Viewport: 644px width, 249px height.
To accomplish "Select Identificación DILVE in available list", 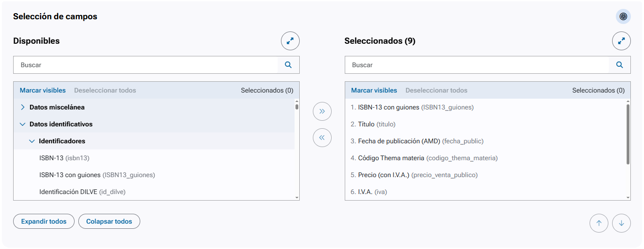I will (x=82, y=192).
